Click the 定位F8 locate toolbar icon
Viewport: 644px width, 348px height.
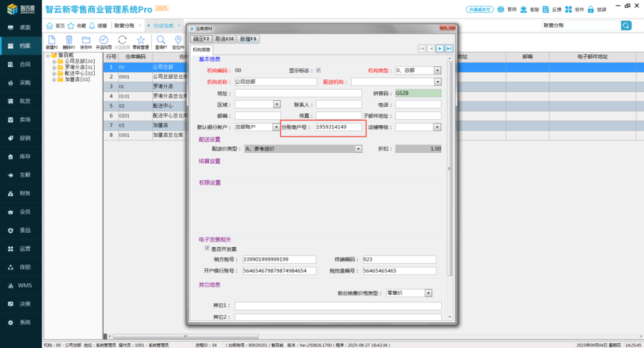pos(178,39)
